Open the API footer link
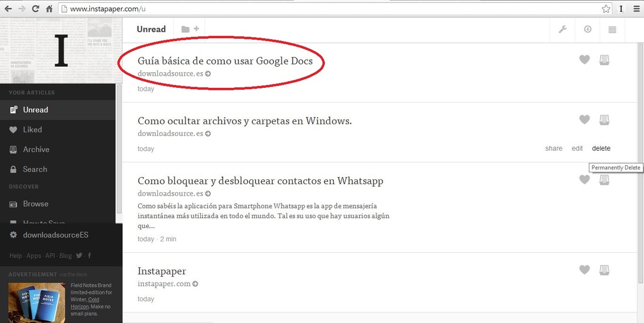Viewport: 644px width, 323px height. 50,256
